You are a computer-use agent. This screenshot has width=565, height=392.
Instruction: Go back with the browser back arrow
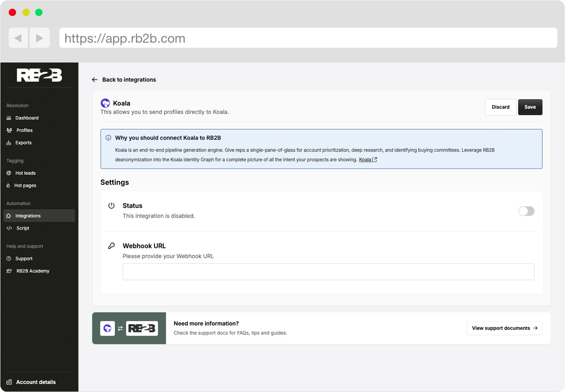click(18, 38)
